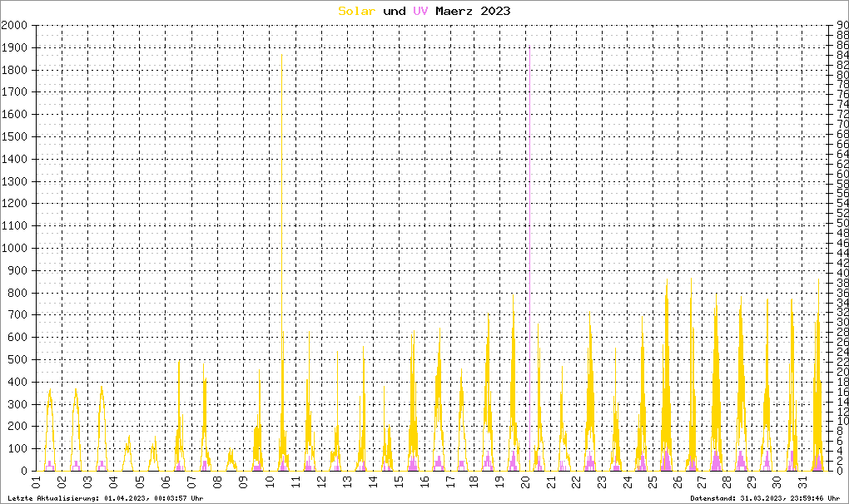849x504 pixels.
Task: Click day label 05 on the date axis
Action: 140,482
